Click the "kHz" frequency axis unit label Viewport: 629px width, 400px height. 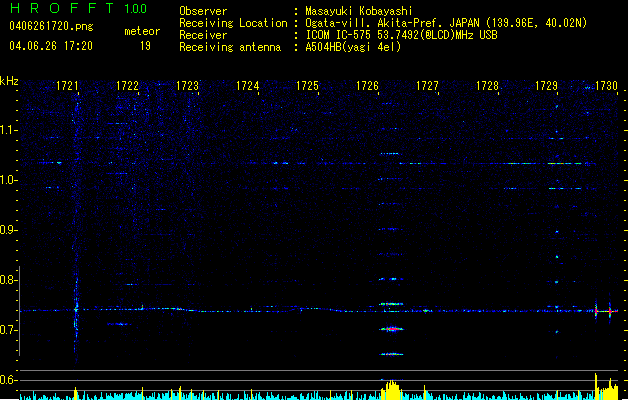(x=9, y=81)
